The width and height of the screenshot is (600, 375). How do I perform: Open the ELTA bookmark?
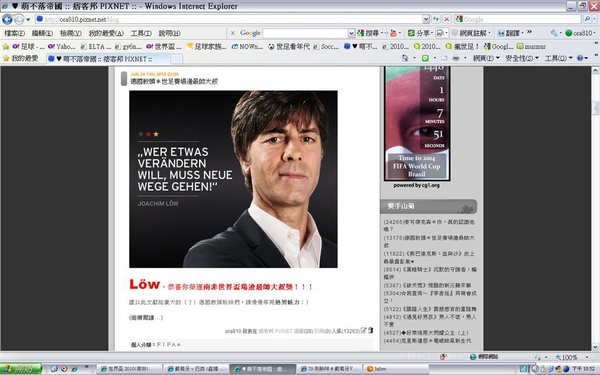pos(95,46)
